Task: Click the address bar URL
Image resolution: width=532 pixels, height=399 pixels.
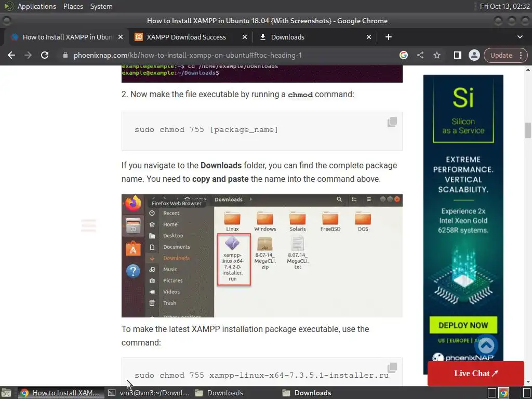Action: (188, 55)
